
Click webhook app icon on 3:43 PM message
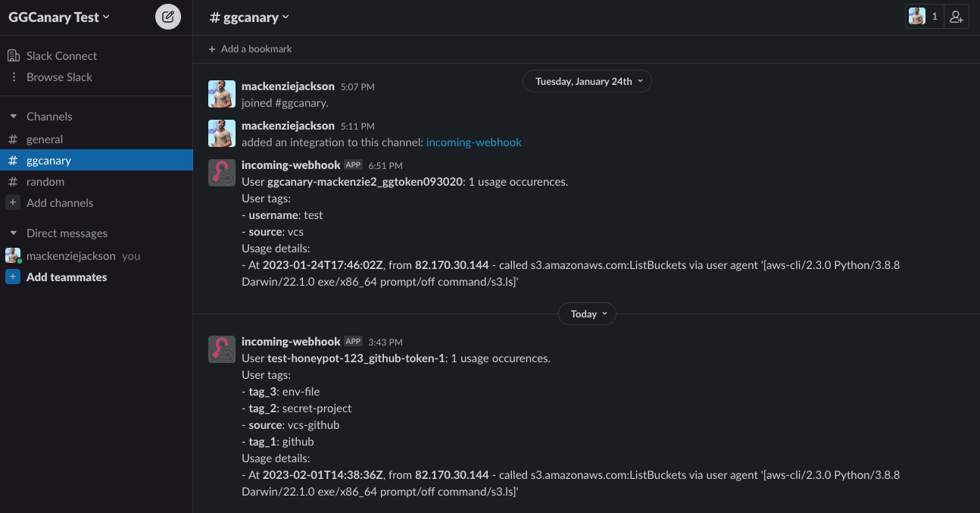(x=222, y=349)
